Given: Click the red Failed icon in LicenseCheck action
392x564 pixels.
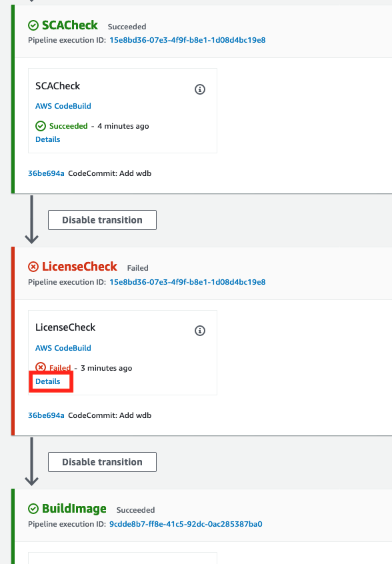Looking at the screenshot, I should (x=41, y=367).
